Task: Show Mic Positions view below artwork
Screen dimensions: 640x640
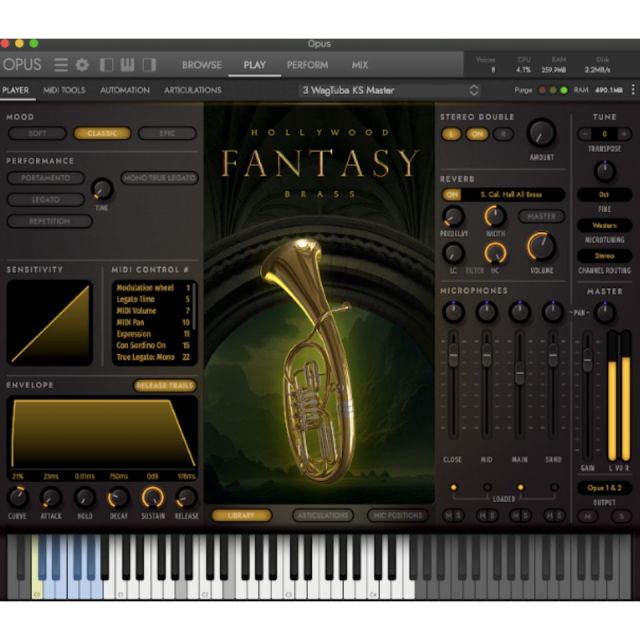Action: (x=398, y=515)
